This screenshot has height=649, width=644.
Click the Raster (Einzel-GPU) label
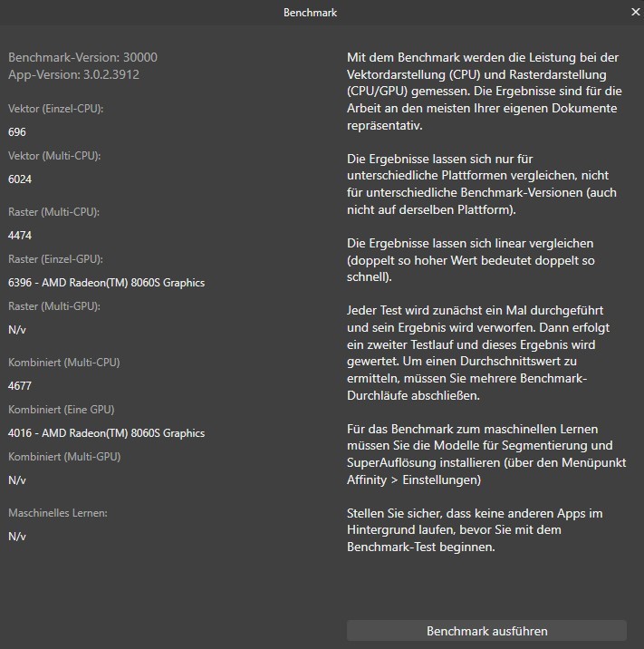click(55, 259)
